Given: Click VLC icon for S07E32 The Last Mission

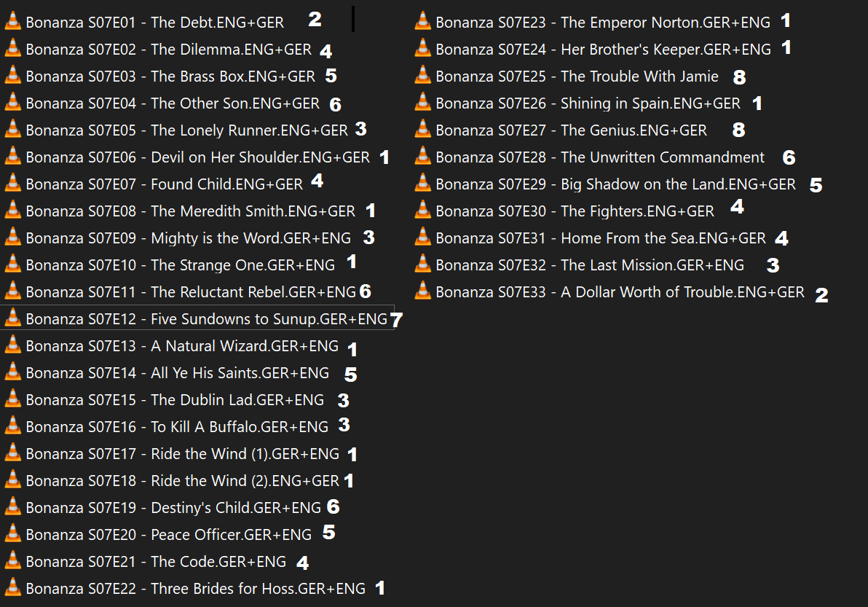Looking at the screenshot, I should (x=423, y=265).
